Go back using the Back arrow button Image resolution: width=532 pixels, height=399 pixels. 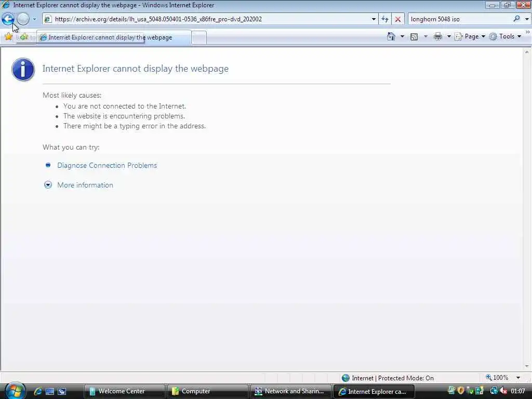coord(8,19)
